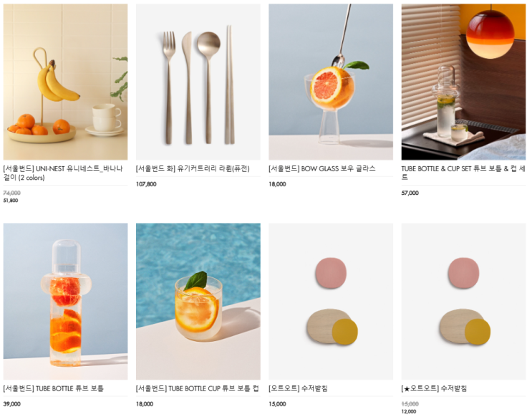
Task: Open the banana hanger product photo
Action: 65,82
